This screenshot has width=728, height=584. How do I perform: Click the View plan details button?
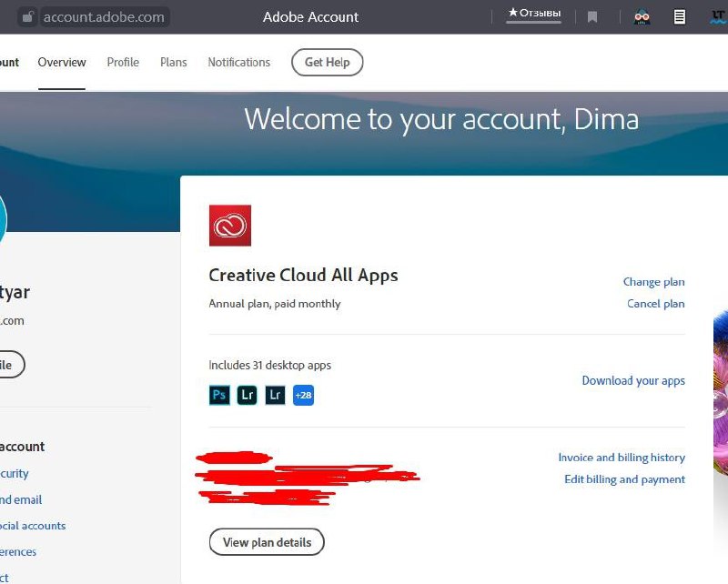click(267, 542)
